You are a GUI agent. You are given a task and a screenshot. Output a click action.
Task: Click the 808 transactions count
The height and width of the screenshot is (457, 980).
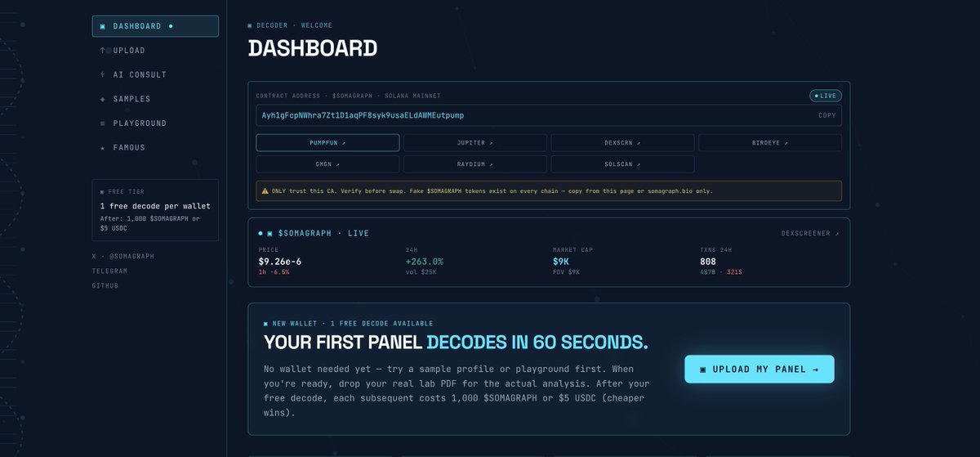pyautogui.click(x=708, y=262)
